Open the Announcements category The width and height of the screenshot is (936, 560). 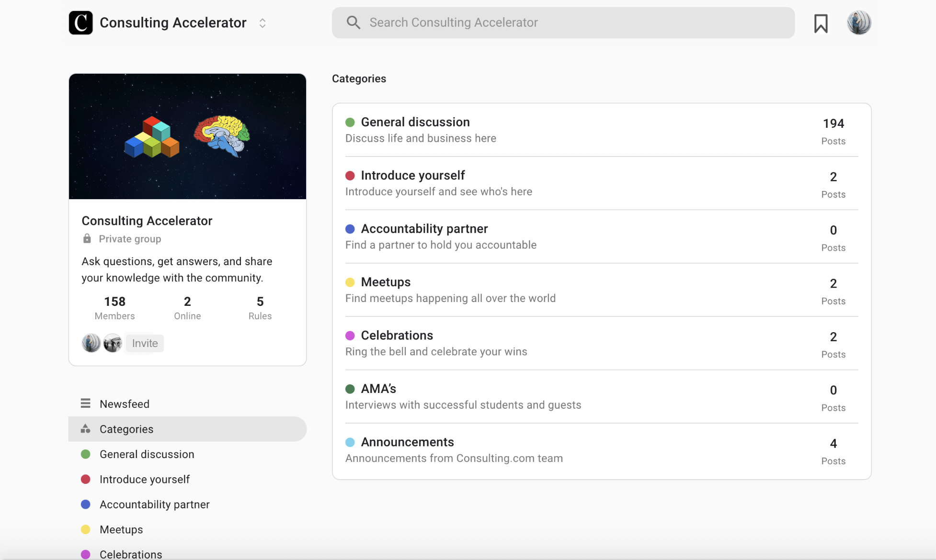pos(407,442)
